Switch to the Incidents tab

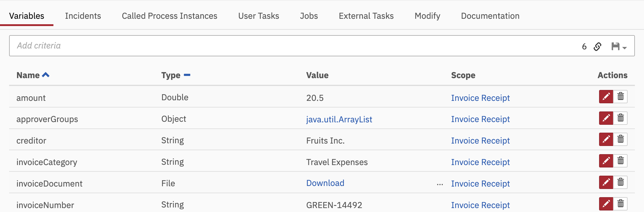click(x=83, y=16)
